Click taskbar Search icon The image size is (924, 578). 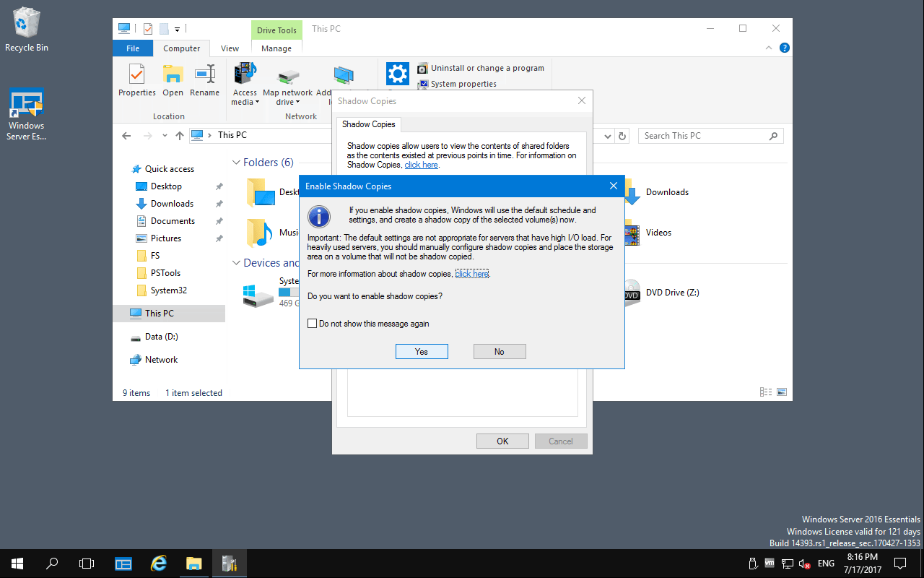pos(52,564)
